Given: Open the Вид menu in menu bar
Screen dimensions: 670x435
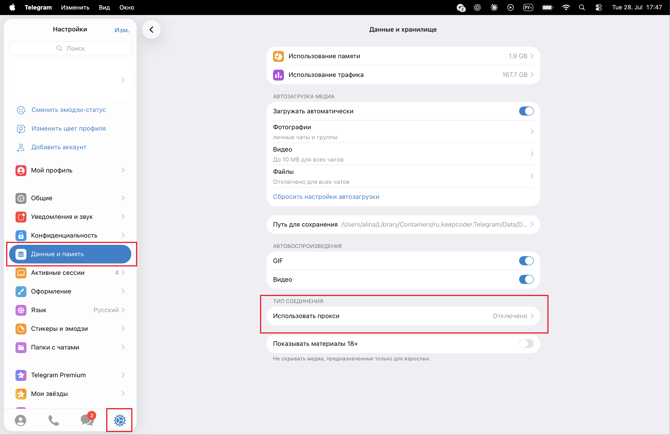Looking at the screenshot, I should (x=104, y=7).
